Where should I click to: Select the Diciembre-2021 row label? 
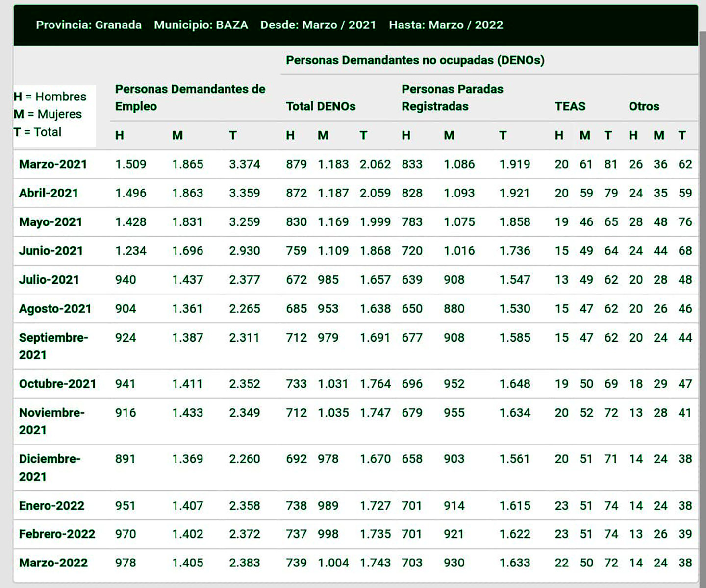[50, 467]
